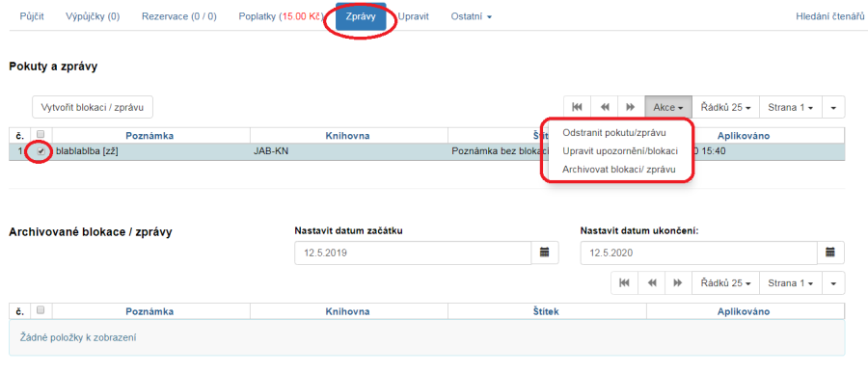The image size is (868, 373).
Task: Go to first page in Pokuty a zprávy grid
Action: (x=578, y=107)
